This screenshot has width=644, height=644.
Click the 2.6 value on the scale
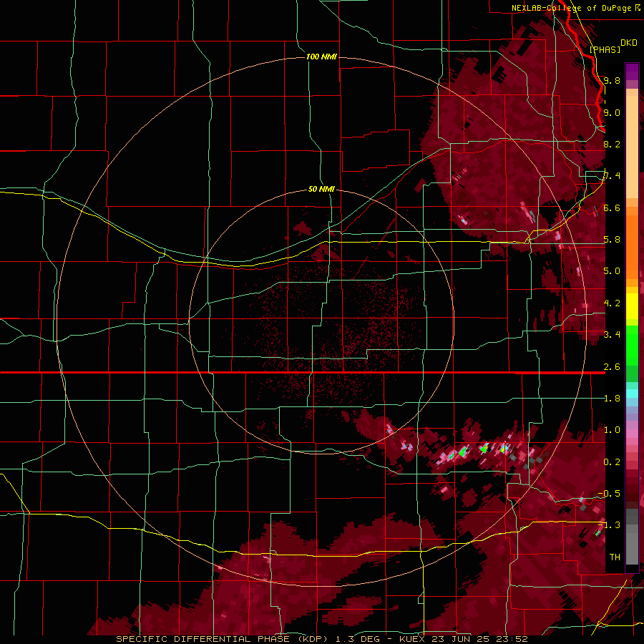click(612, 367)
